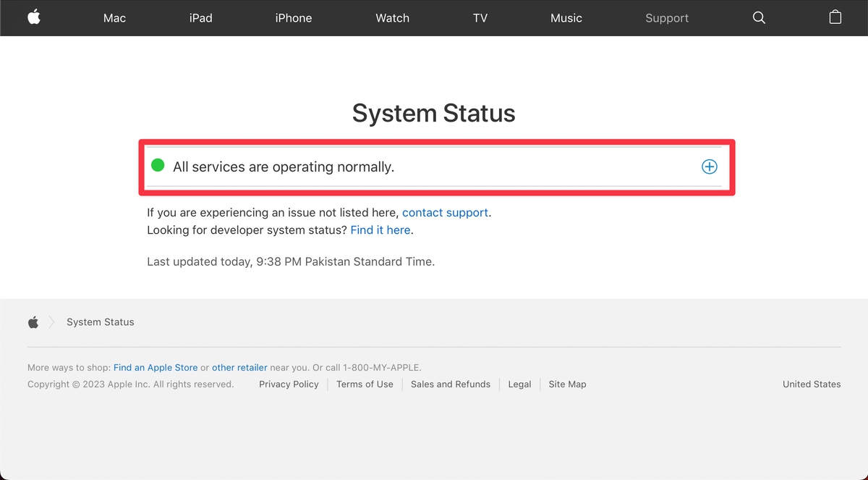Select the Mac menu item
This screenshot has height=480, width=868.
click(x=114, y=18)
